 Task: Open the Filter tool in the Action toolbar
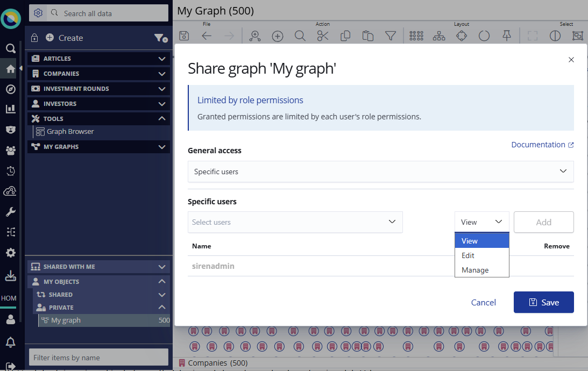pyautogui.click(x=391, y=35)
